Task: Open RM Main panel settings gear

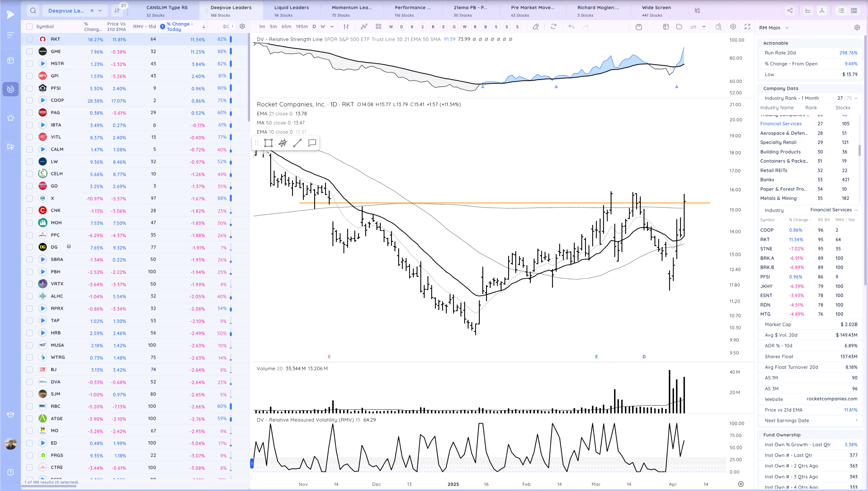Action: [857, 28]
